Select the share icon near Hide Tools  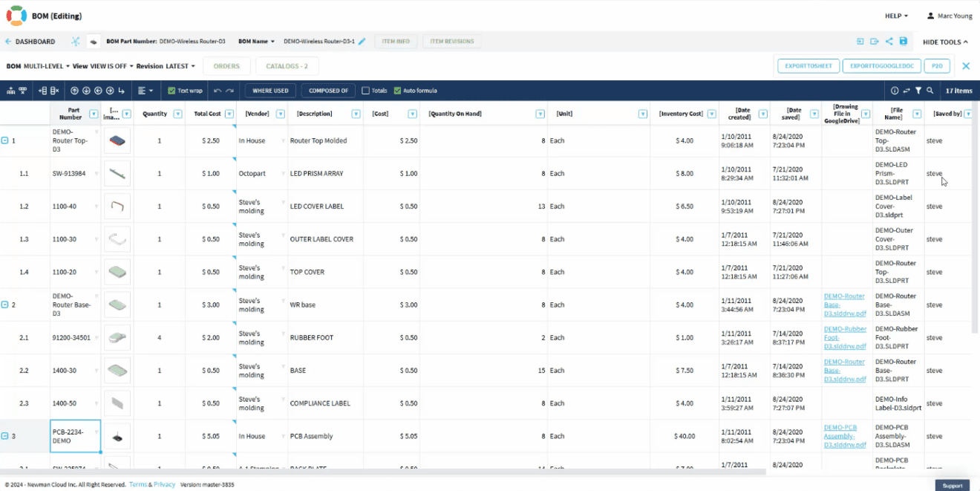pos(889,42)
